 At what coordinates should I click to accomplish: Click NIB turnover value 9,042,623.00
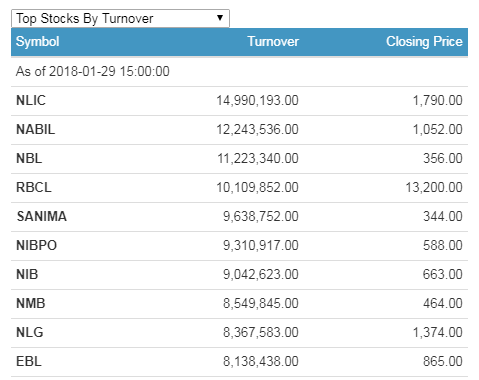click(x=261, y=274)
